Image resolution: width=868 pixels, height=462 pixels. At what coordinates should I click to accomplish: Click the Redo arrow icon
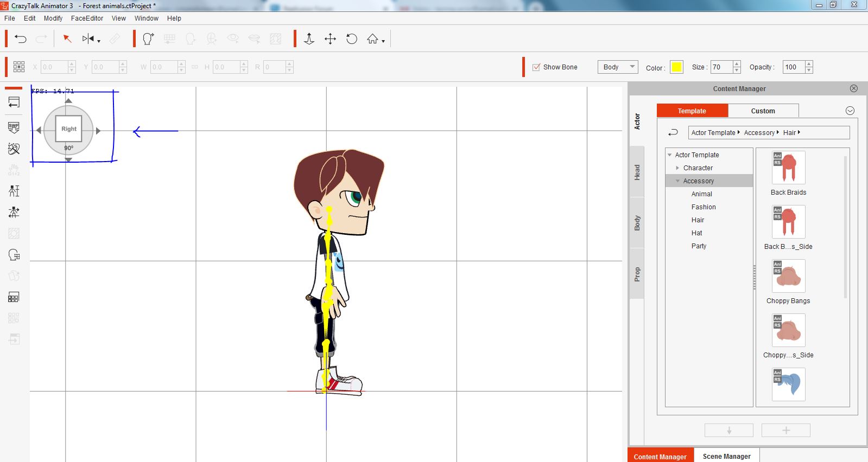41,39
